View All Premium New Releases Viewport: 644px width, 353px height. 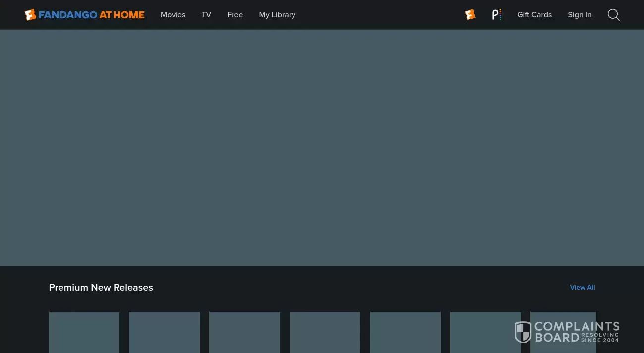(x=582, y=287)
